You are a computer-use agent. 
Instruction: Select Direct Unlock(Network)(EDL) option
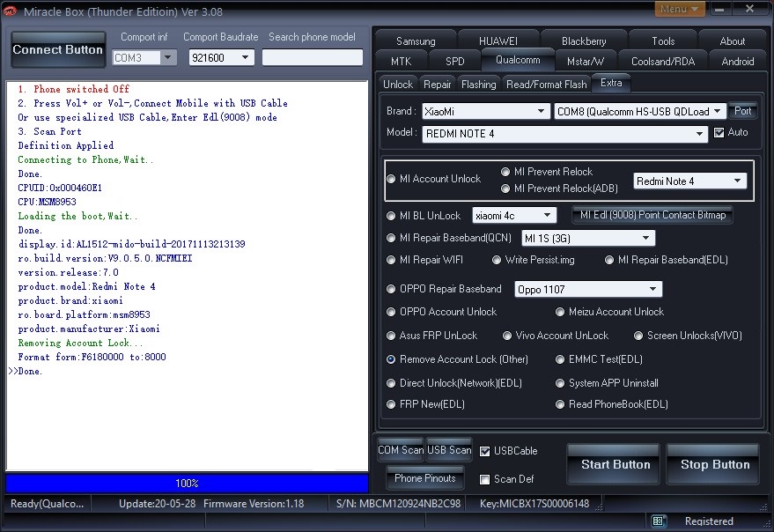click(391, 383)
